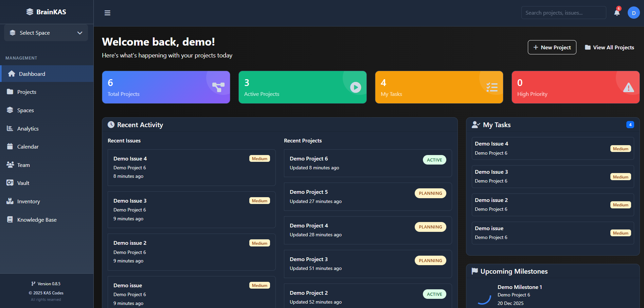Click the search projects input field
Image resolution: width=644 pixels, height=308 pixels.
click(563, 12)
